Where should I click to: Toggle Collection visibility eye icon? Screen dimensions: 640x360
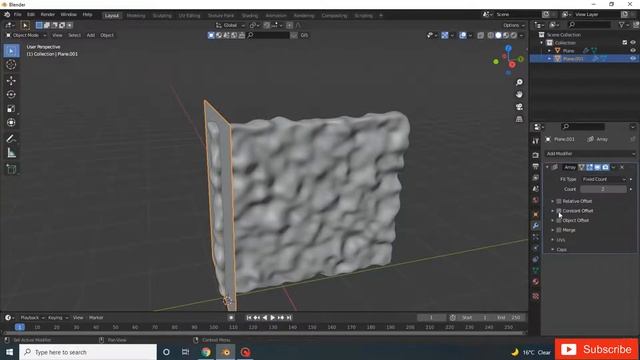click(x=633, y=42)
